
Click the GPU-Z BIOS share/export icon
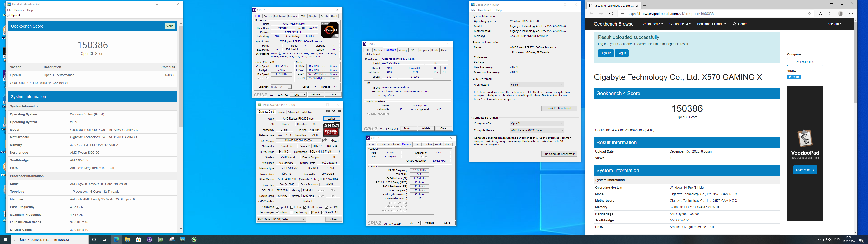coord(325,141)
